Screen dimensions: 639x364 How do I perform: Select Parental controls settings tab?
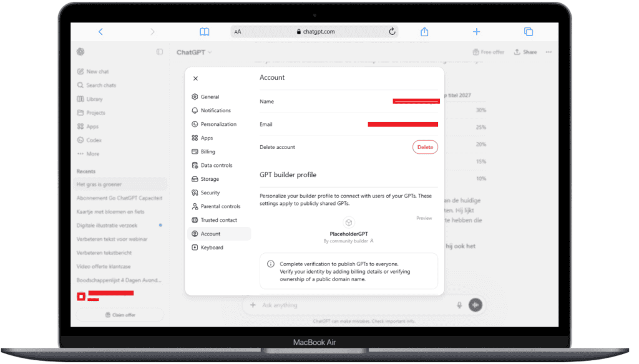(219, 206)
